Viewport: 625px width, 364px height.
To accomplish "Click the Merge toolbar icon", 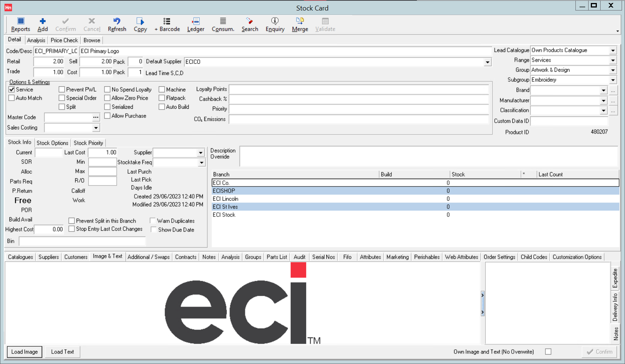I will (x=300, y=25).
